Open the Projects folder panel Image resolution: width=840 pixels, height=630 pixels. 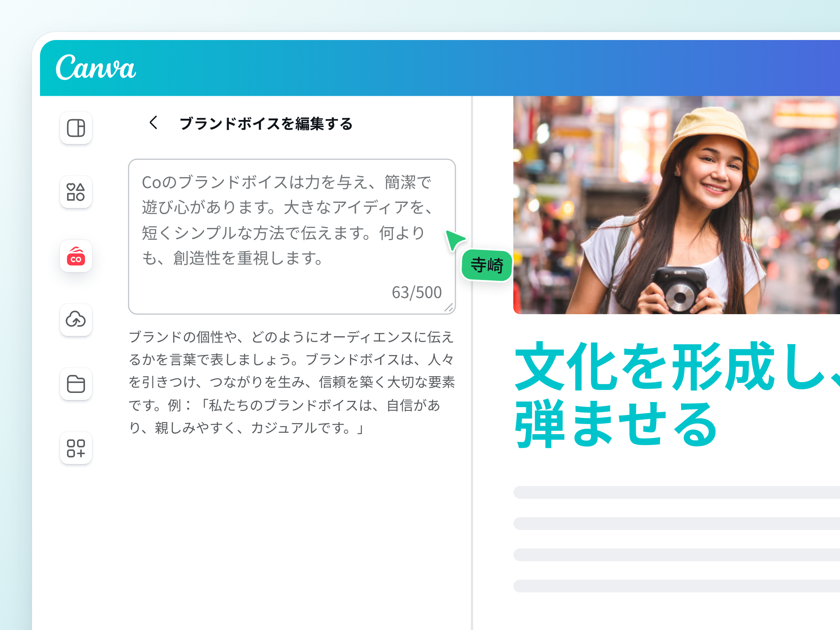tap(76, 384)
